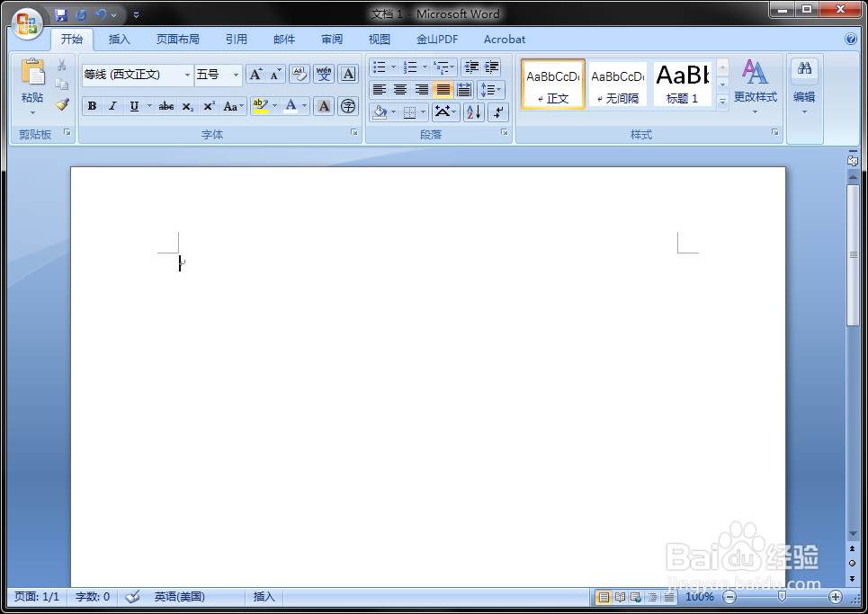This screenshot has height=614, width=868.
Task: Apply font color A button
Action: (x=291, y=106)
